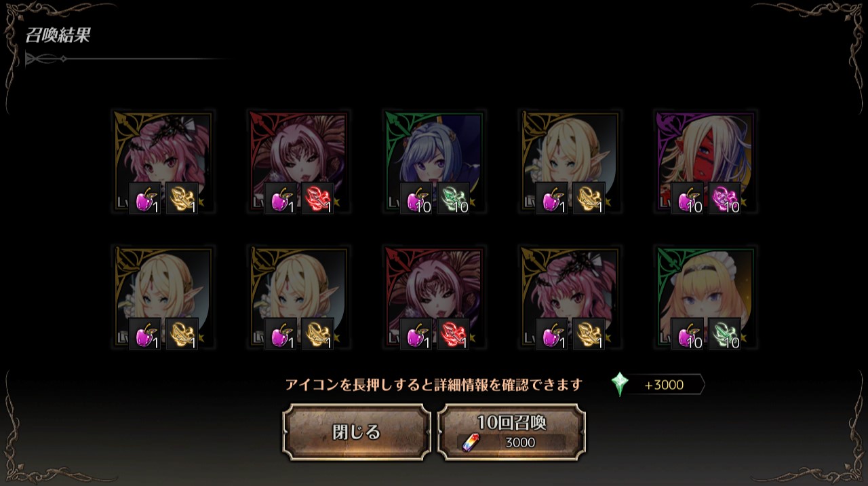Click the 召喚結果 title header
868x486 pixels.
click(x=58, y=35)
